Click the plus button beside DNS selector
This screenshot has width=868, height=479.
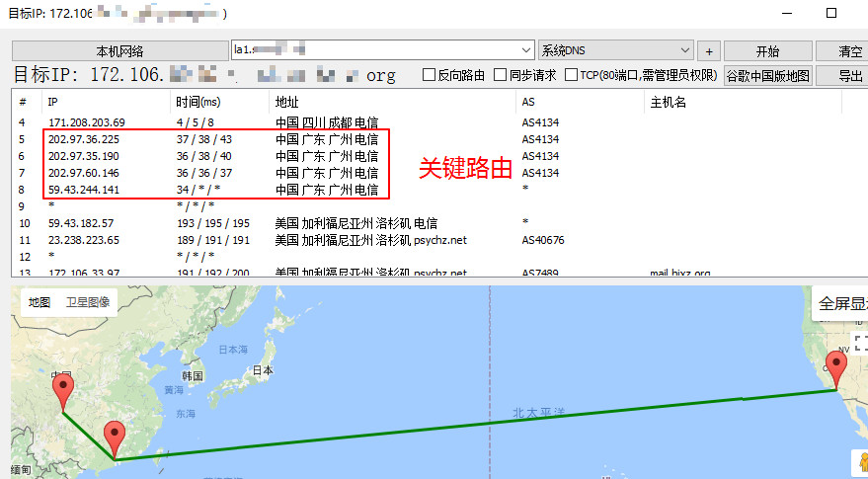click(709, 51)
